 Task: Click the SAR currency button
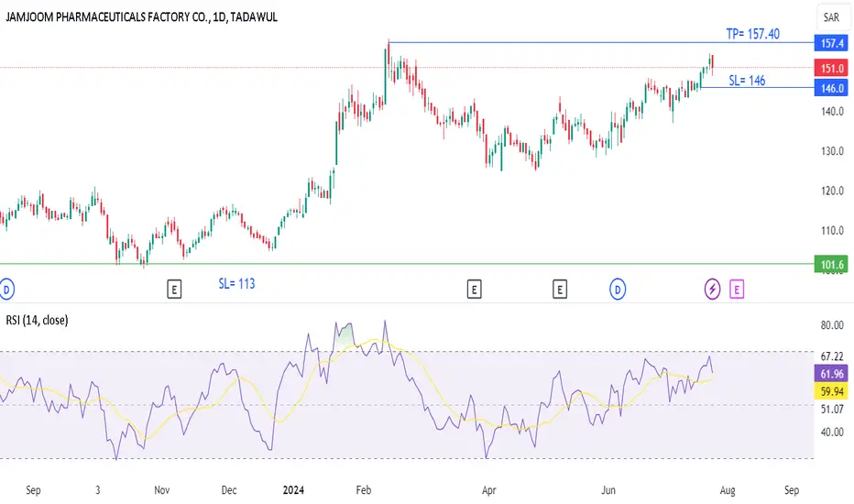831,17
